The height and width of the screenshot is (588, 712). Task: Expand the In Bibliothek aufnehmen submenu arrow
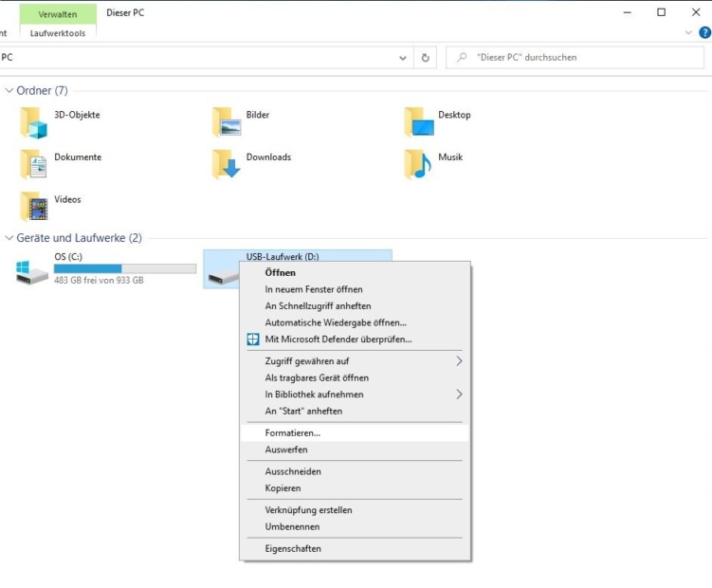[459, 395]
